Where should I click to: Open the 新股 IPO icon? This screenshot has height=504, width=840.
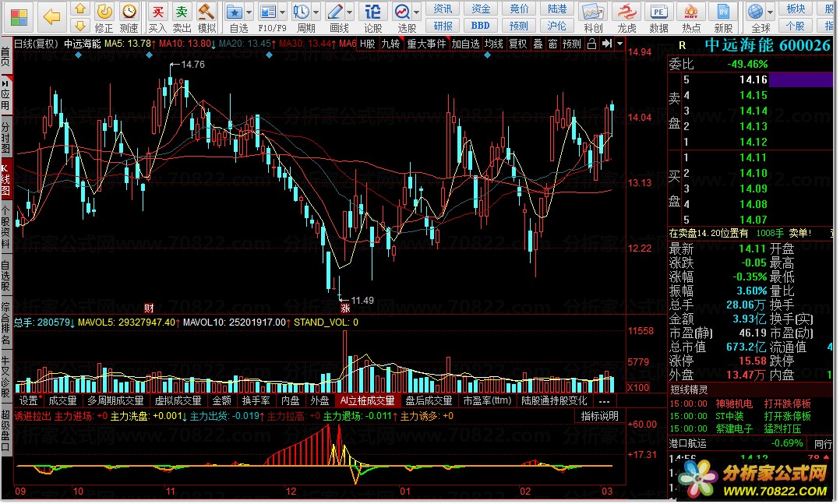(723, 12)
